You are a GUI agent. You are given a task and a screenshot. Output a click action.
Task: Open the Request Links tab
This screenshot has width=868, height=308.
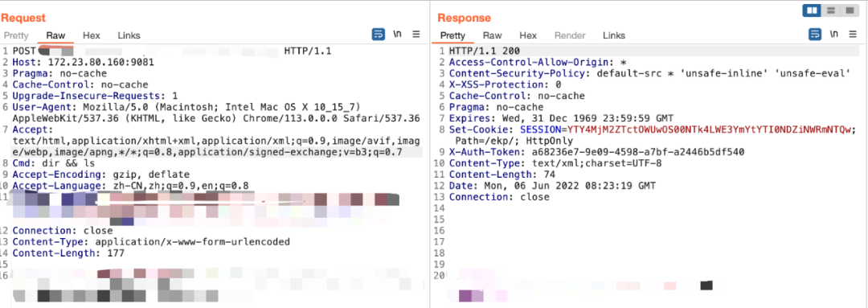[129, 35]
